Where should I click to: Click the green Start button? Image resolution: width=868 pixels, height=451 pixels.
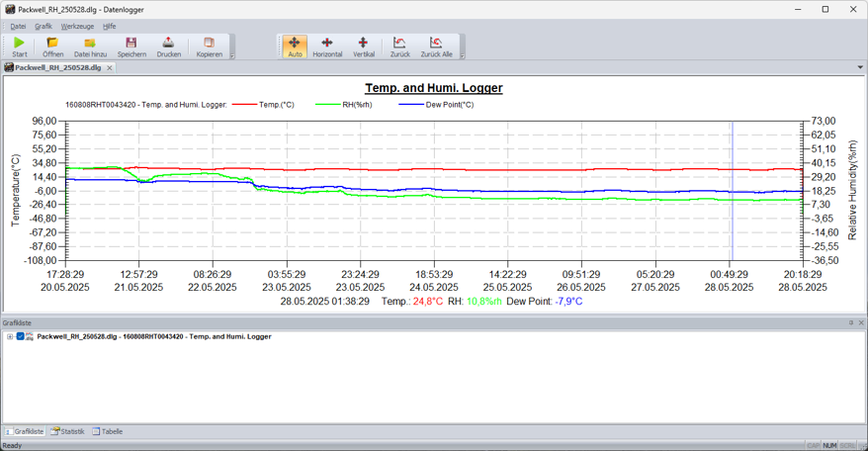pyautogui.click(x=19, y=45)
